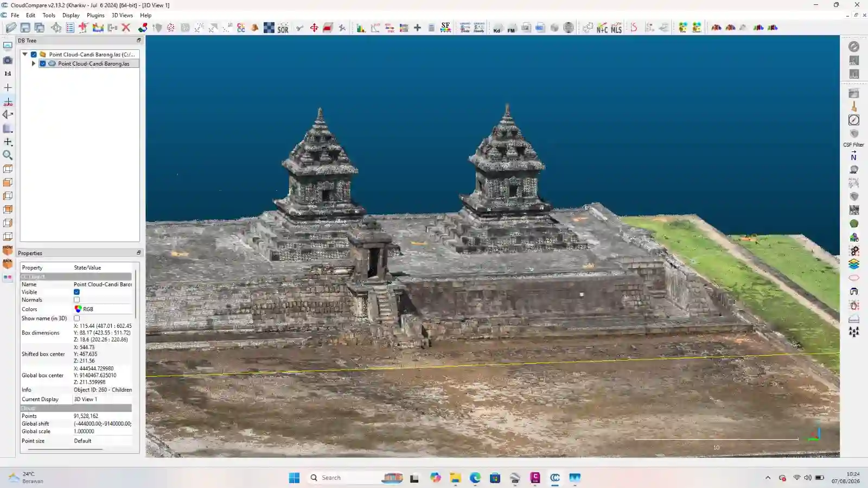Open the MLS plugin icon
868x488 pixels.
(616, 28)
